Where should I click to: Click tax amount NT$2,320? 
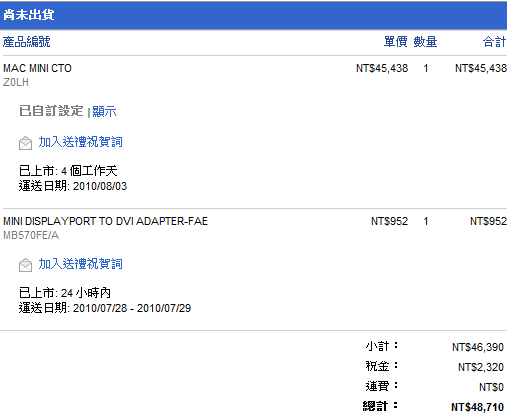coord(481,367)
